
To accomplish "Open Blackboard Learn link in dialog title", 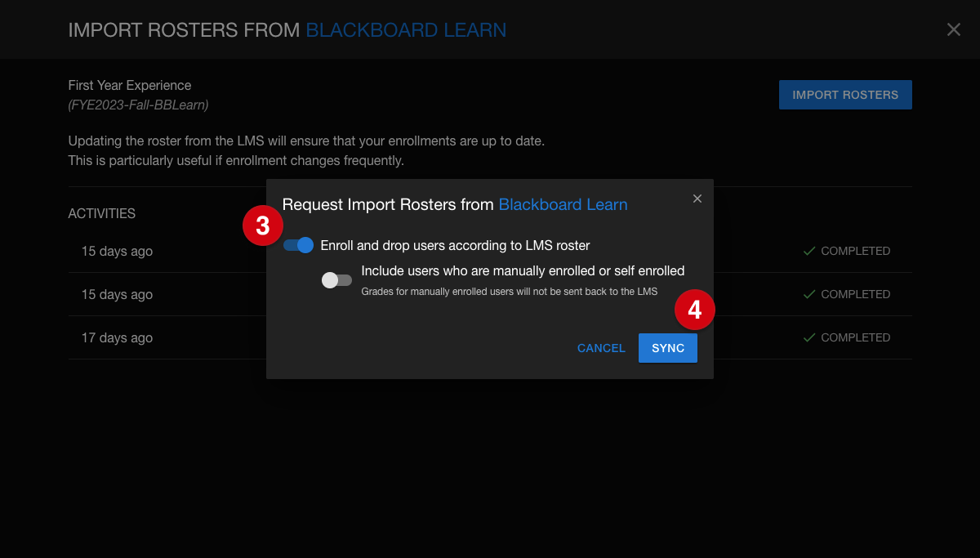I will [563, 204].
